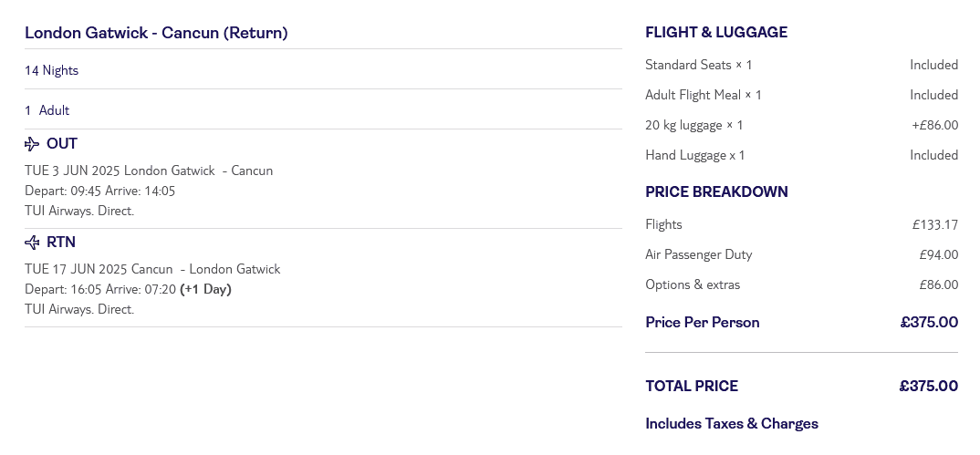
Task: Click the outbound Depart 09:45 times line
Action: (x=99, y=191)
